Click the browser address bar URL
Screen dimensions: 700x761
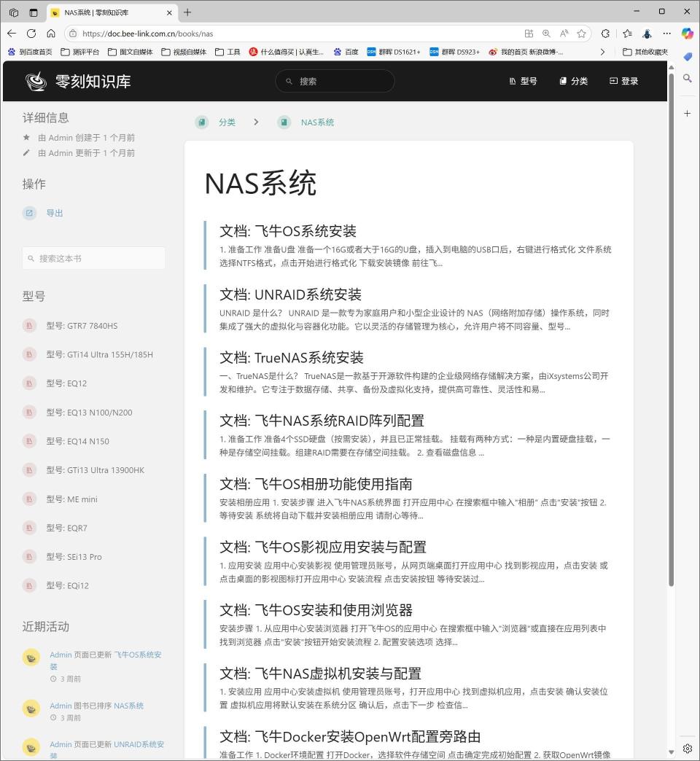[147, 34]
